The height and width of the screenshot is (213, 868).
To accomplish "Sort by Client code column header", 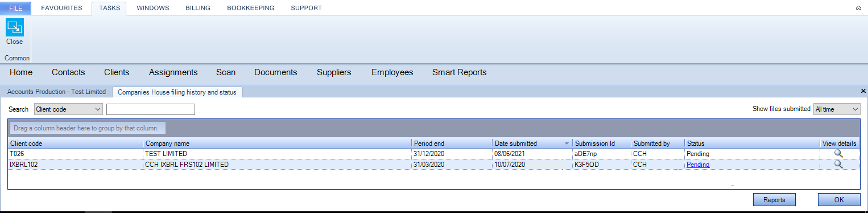I will pyautogui.click(x=75, y=144).
